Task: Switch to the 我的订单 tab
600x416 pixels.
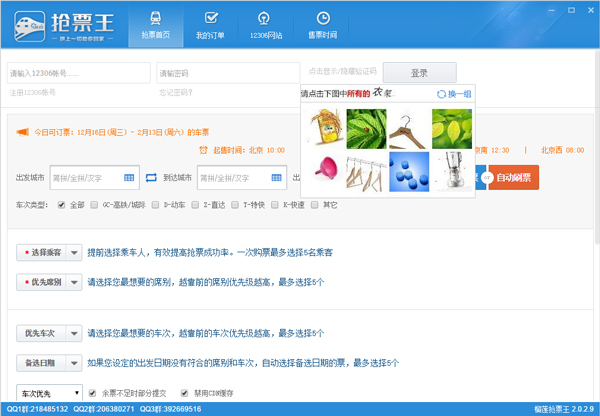Action: pyautogui.click(x=210, y=24)
